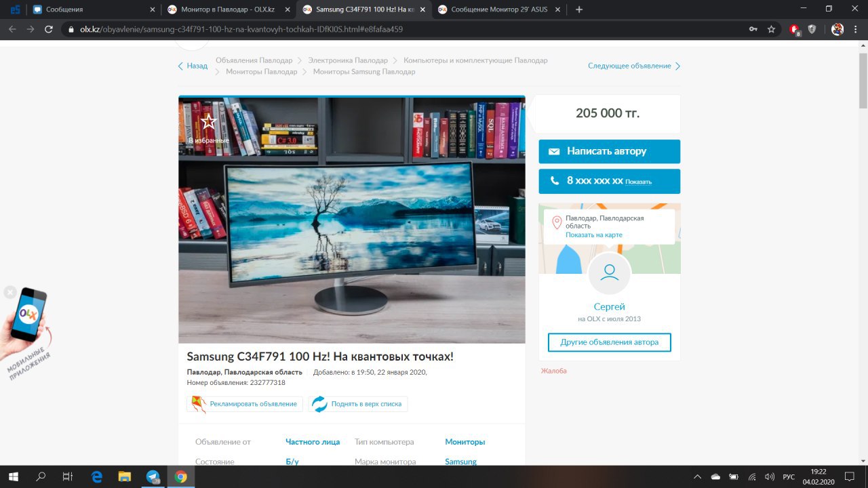Open Windows Start menu
Screen dimensions: 868x488
(13, 476)
